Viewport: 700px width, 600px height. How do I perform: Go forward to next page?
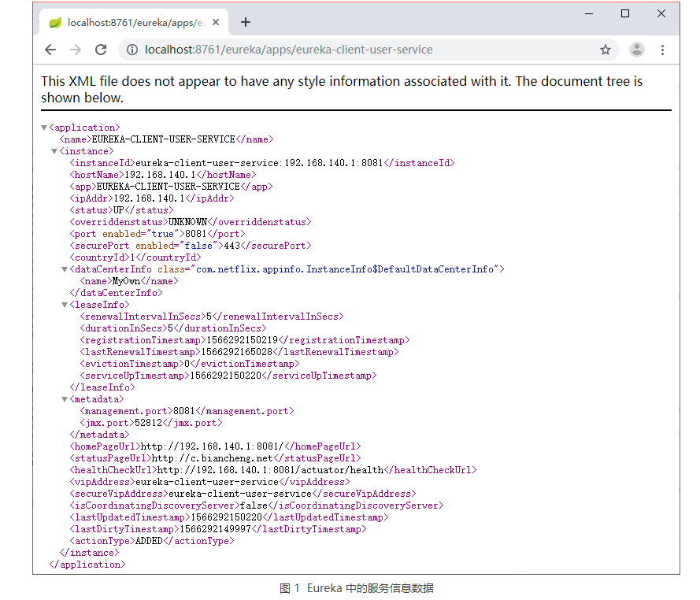pyautogui.click(x=76, y=50)
